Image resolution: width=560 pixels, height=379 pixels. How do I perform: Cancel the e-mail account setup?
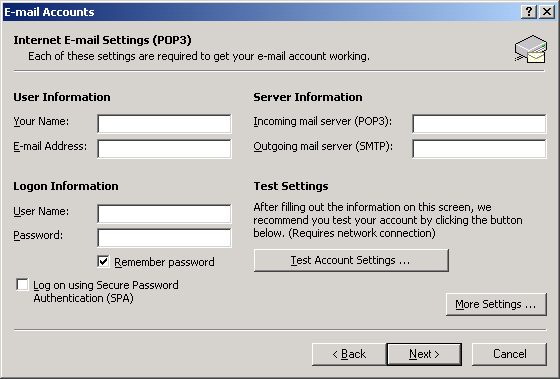509,354
